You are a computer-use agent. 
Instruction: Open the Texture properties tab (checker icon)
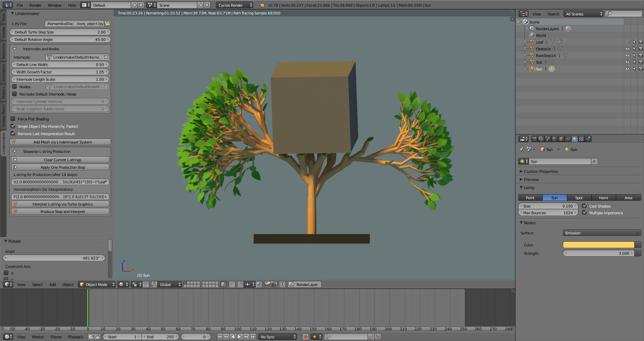(581, 139)
